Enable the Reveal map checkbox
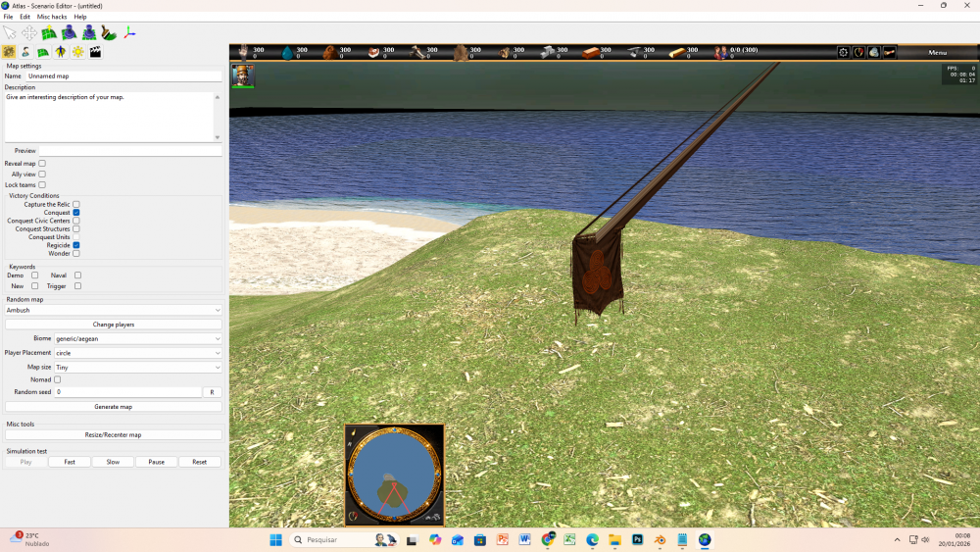Image resolution: width=980 pixels, height=552 pixels. click(42, 164)
